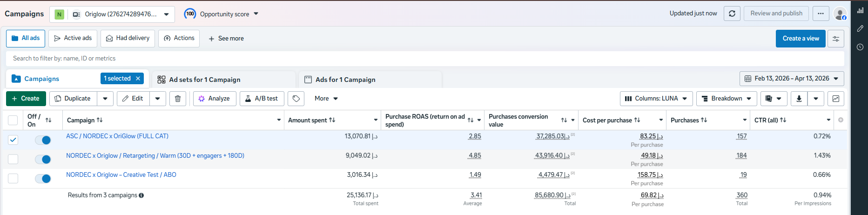Click the search filter input field
868x215 pixels.
point(425,59)
